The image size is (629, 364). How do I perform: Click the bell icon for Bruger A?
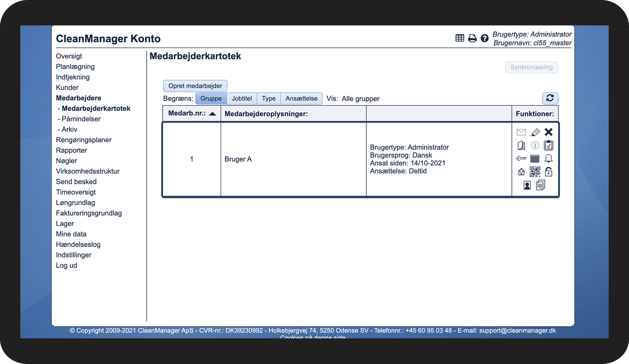point(549,159)
